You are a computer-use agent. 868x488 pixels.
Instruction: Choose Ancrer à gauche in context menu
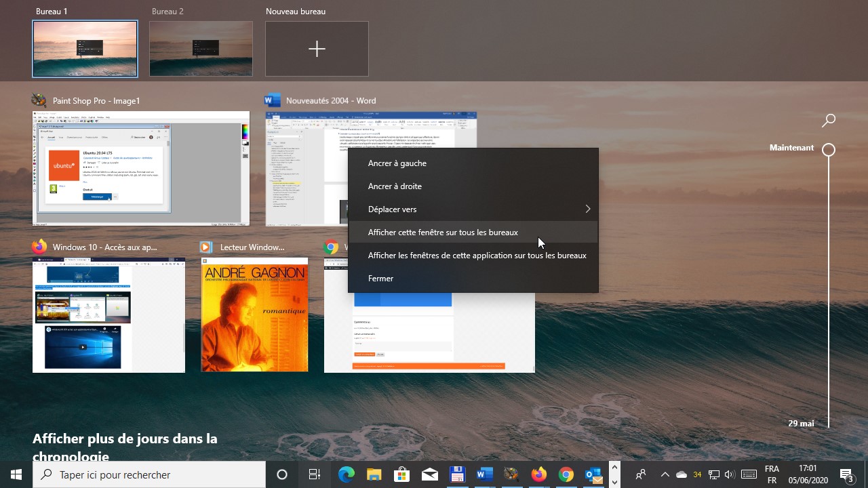click(397, 163)
